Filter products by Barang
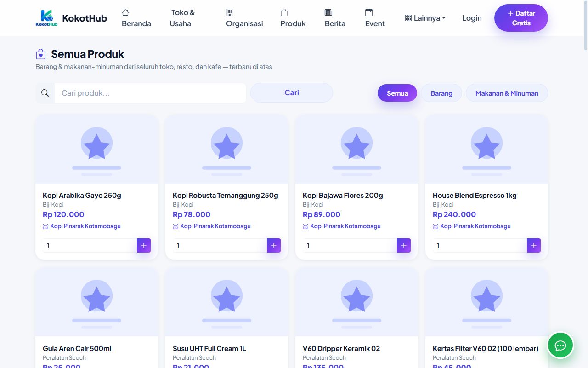 441,93
